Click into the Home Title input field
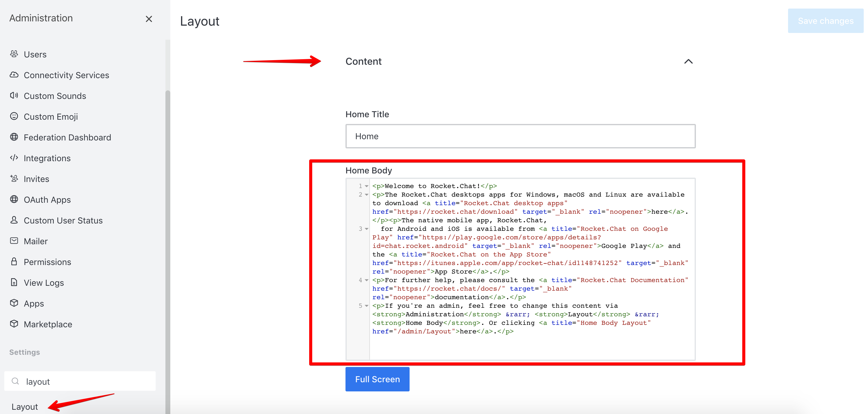The height and width of the screenshot is (414, 868). (x=520, y=136)
